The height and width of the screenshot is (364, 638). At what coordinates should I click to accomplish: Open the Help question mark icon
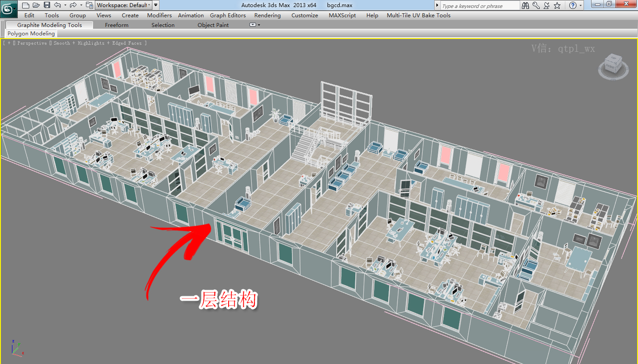[573, 5]
